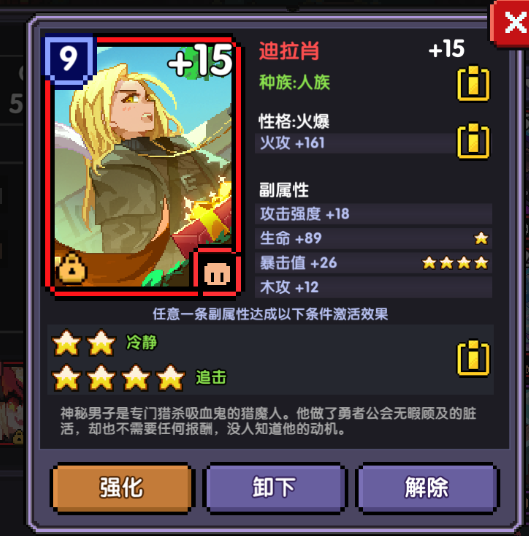Select the 木攻 +12 sub-attribute row
The height and width of the screenshot is (536, 529).
point(374,287)
